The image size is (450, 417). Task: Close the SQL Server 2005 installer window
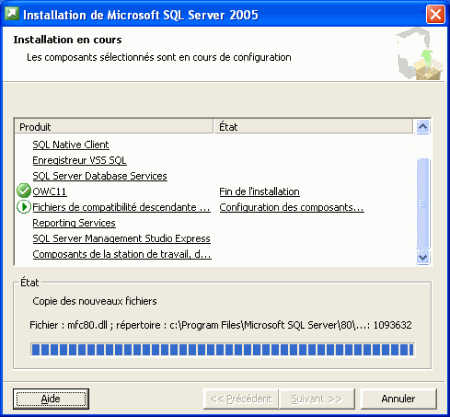[435, 14]
